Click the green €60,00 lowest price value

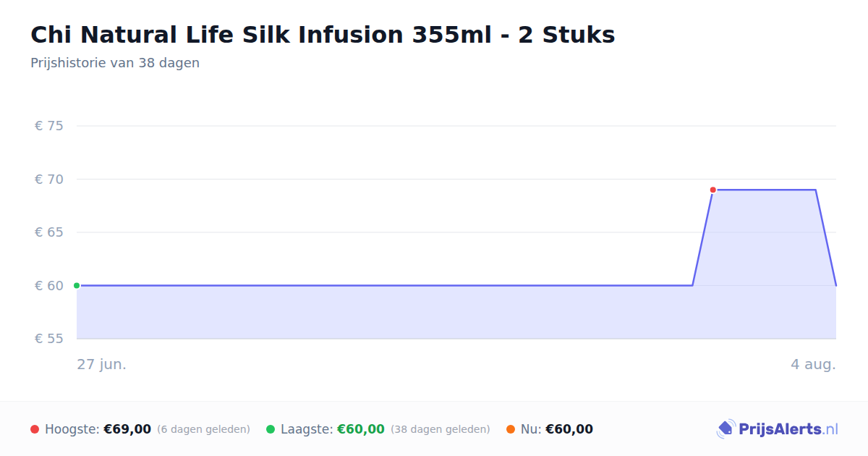(361, 429)
